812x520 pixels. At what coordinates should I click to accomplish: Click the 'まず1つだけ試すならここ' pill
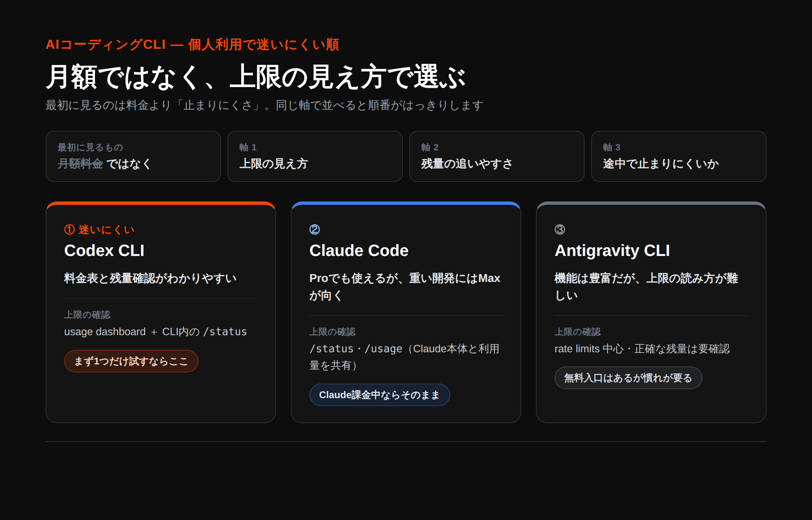(x=131, y=361)
